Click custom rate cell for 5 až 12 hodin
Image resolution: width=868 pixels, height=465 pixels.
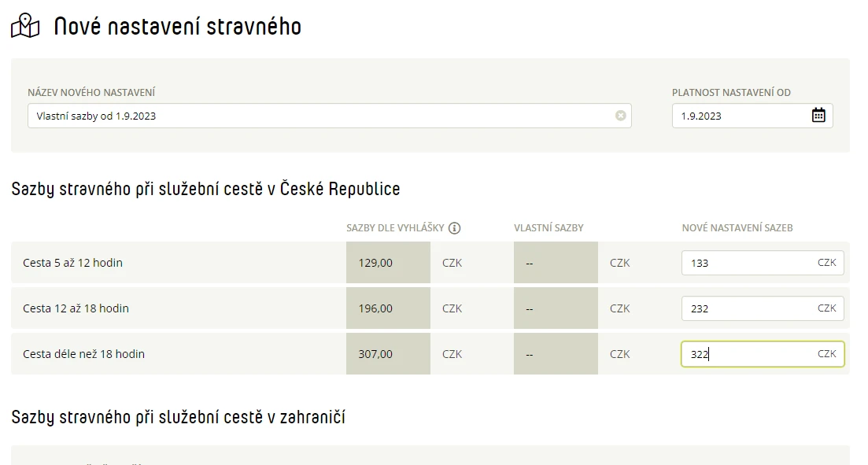[x=556, y=262]
